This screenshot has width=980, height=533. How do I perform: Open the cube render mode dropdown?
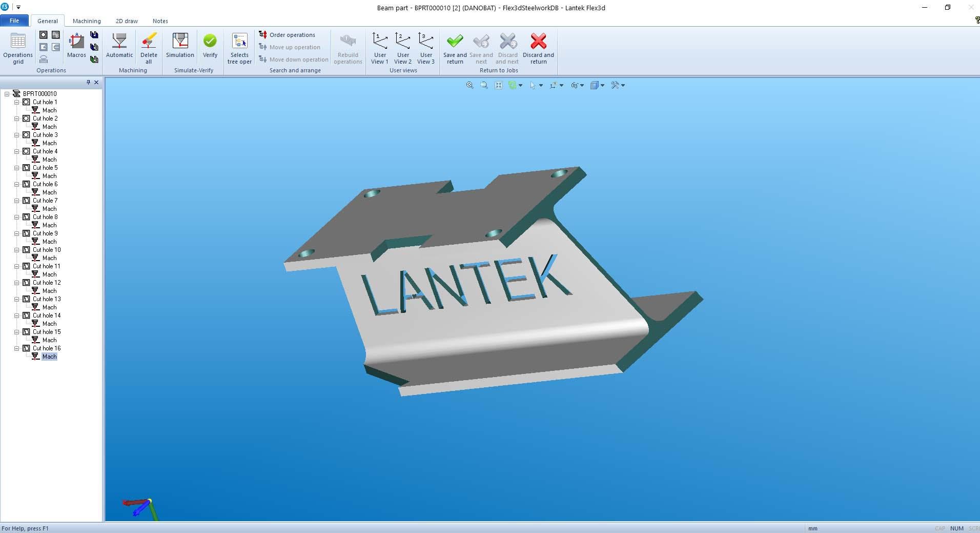[602, 85]
